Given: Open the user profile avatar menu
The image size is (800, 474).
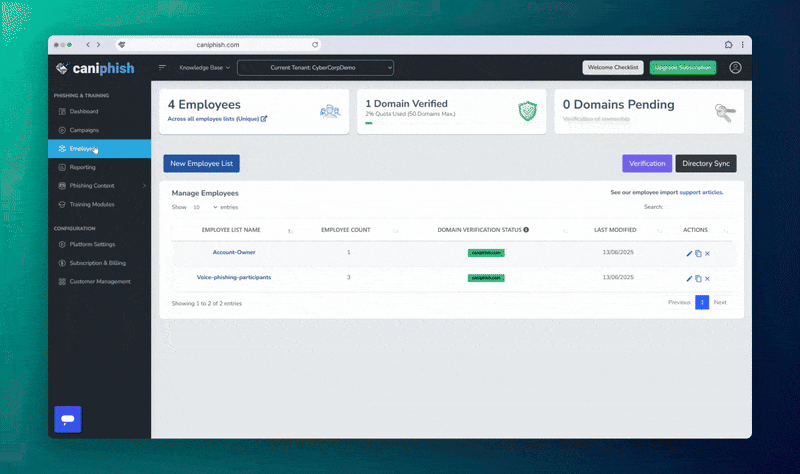Looking at the screenshot, I should pos(735,67).
